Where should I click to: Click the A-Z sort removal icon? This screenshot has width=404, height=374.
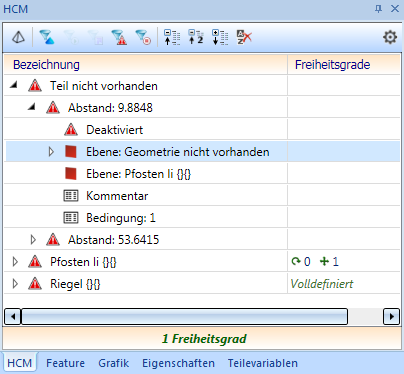point(244,37)
